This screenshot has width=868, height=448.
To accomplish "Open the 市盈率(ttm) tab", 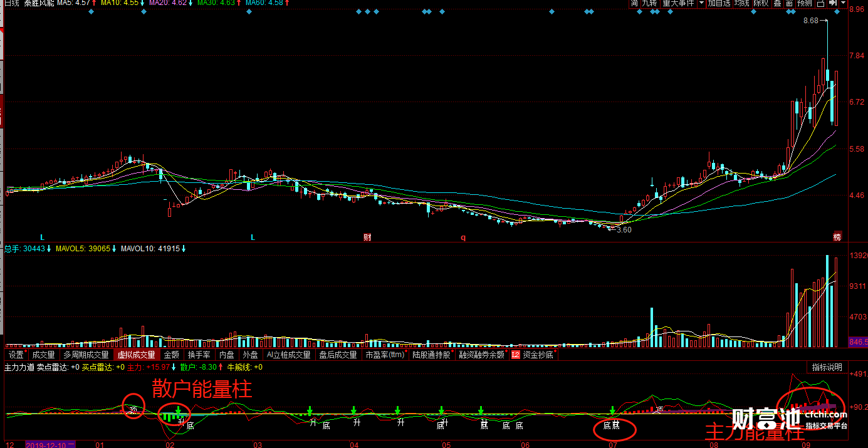I will (386, 355).
